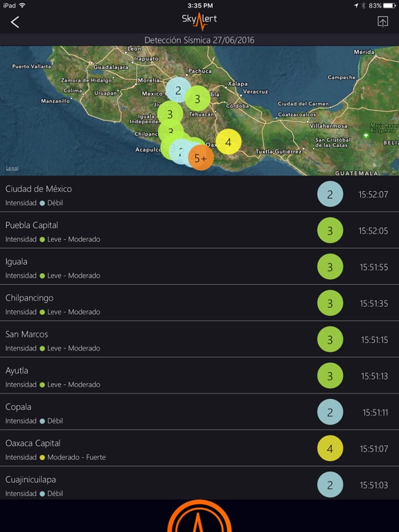
Task: Tap the Moderado - Fuerte intensity label
Action: click(x=76, y=457)
